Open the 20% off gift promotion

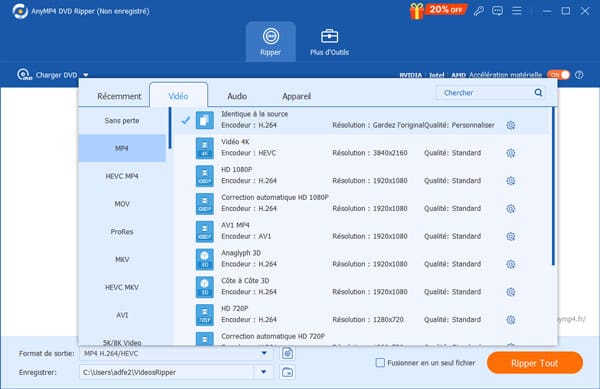coord(438,10)
